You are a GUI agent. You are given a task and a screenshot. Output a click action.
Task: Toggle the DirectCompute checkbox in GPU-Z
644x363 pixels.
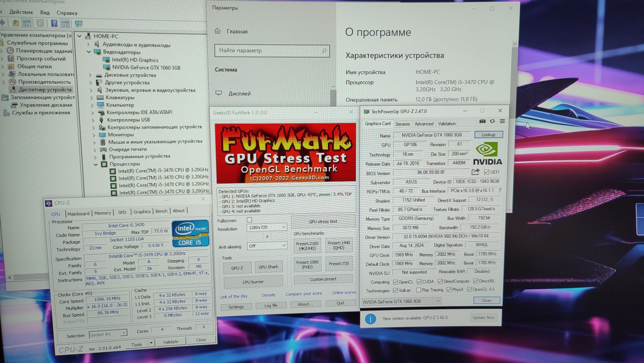coord(440,281)
